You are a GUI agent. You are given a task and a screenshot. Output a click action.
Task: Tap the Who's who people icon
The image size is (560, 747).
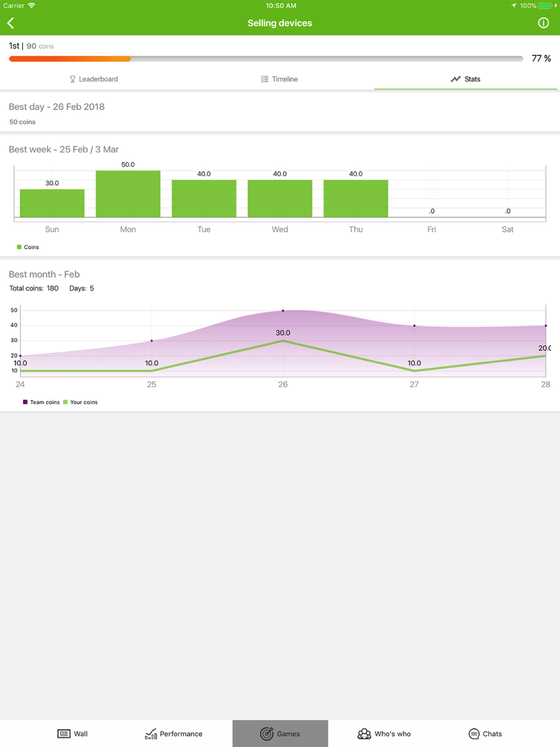coord(364,734)
